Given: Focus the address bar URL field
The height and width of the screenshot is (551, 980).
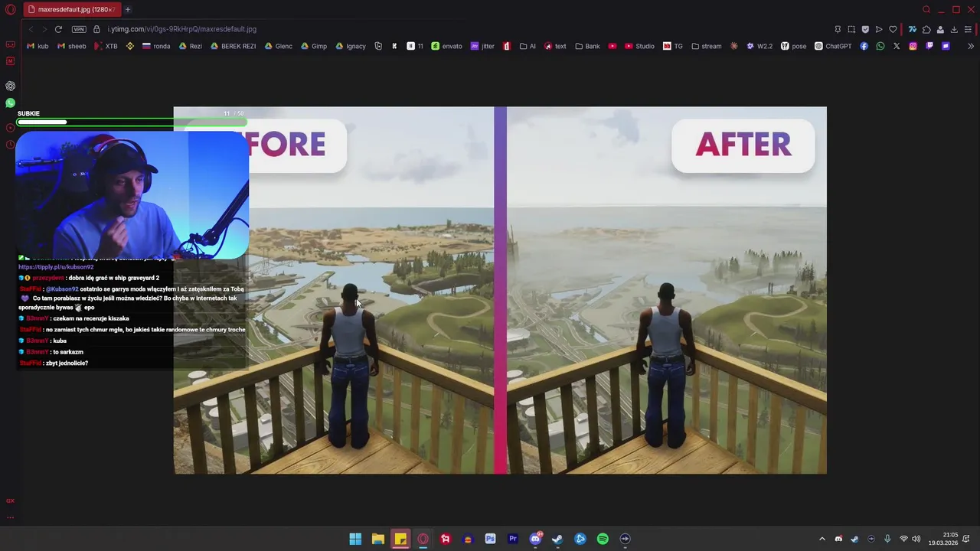Looking at the screenshot, I should click(459, 29).
